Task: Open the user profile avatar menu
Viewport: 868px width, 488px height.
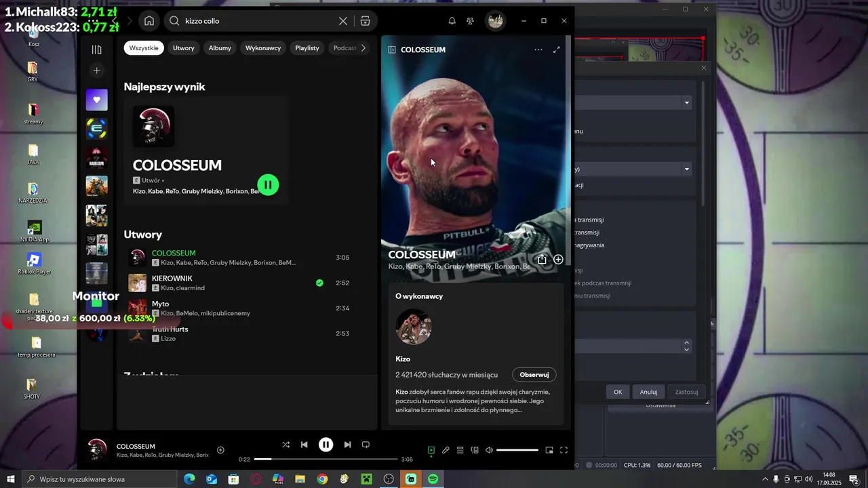Action: click(496, 21)
